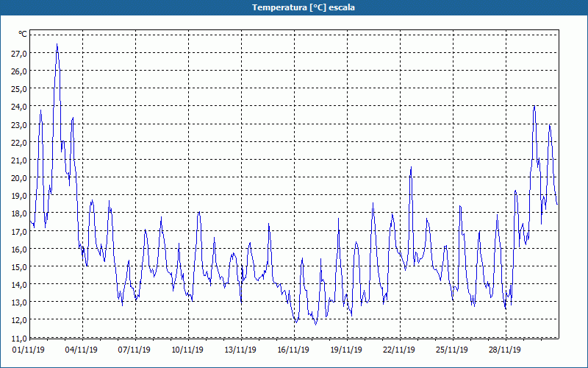
Task: Click the 24°C peak near month end
Action: click(534, 107)
